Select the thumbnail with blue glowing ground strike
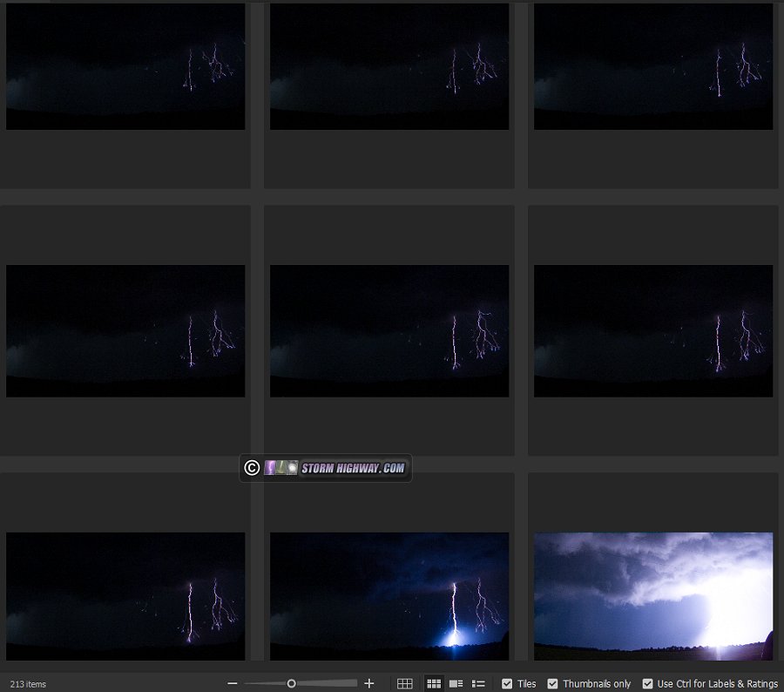 [389, 596]
